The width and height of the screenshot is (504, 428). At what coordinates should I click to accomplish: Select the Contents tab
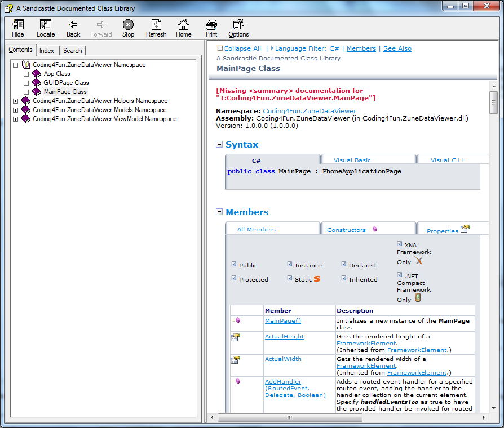point(20,50)
